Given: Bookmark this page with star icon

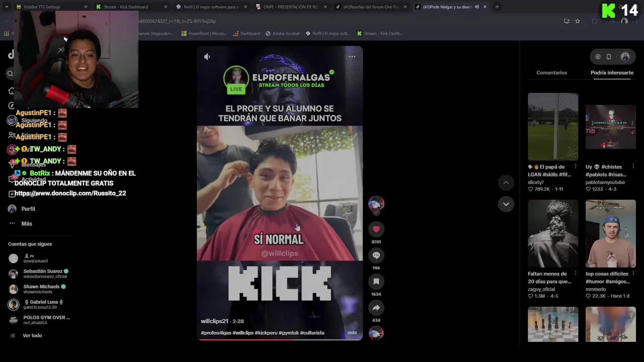Looking at the screenshot, I should pyautogui.click(x=578, y=21).
